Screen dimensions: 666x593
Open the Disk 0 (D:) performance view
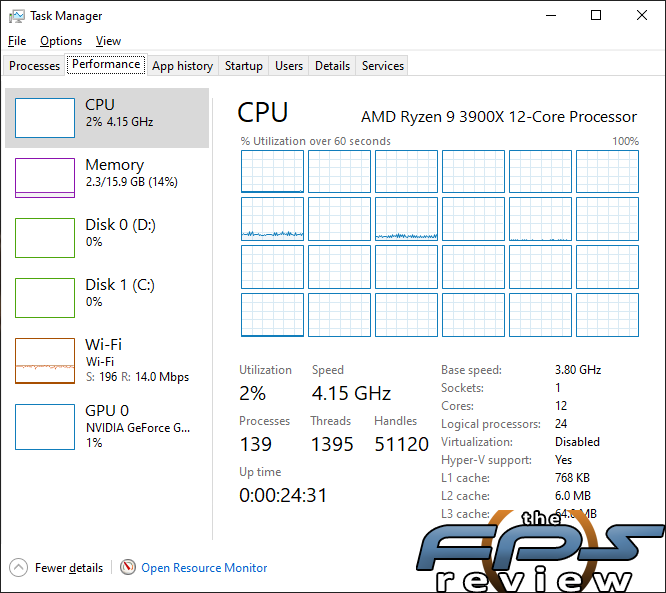point(107,237)
